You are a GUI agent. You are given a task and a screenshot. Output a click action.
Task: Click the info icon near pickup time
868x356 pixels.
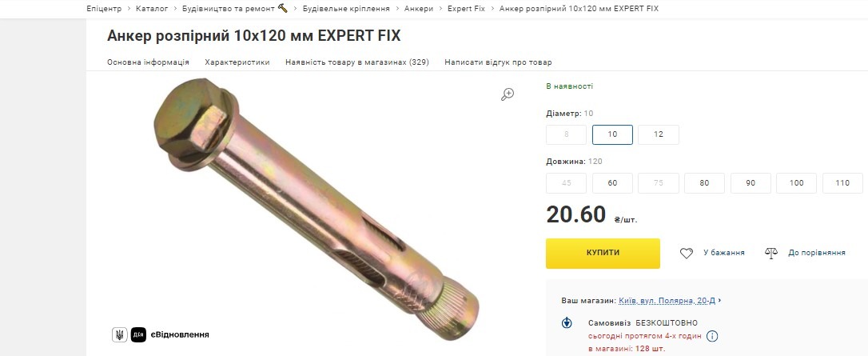click(x=712, y=336)
